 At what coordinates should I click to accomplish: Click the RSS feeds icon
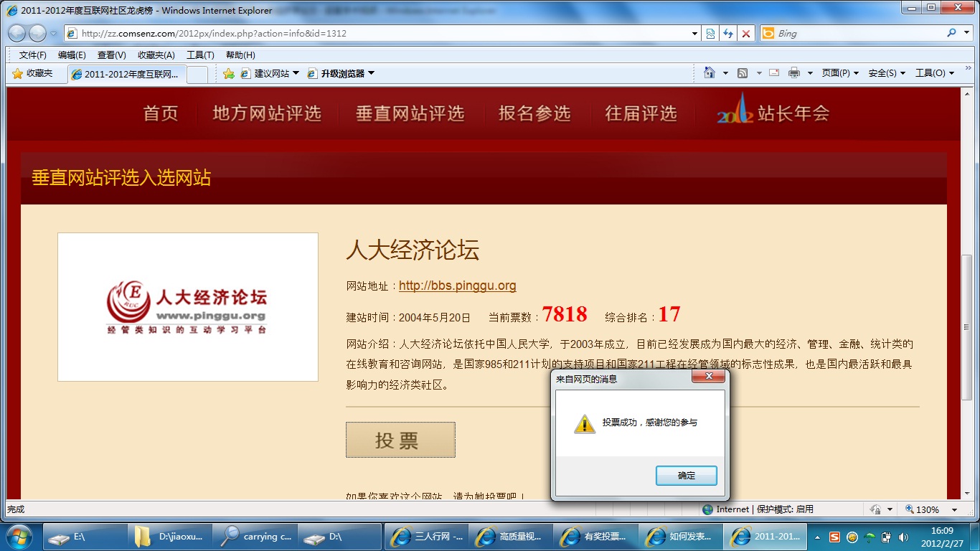pos(743,72)
